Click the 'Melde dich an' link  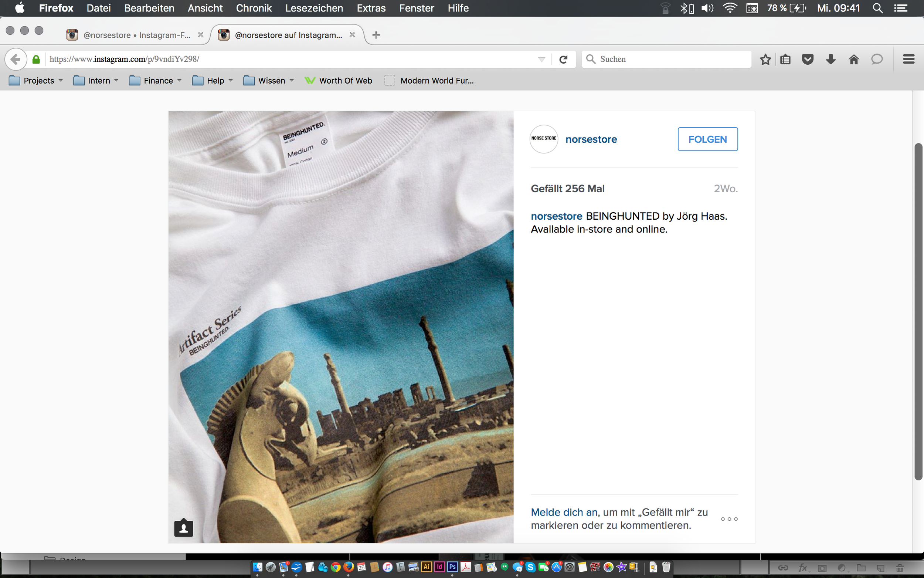[564, 512]
